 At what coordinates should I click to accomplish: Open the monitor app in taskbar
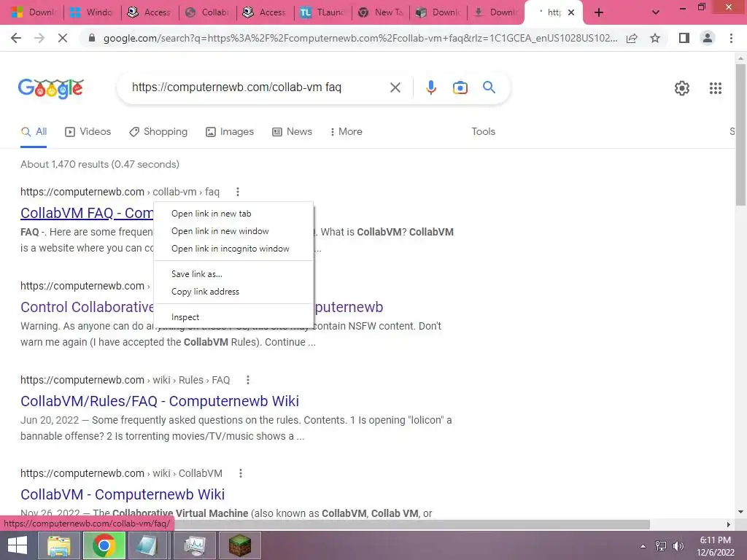click(x=194, y=545)
